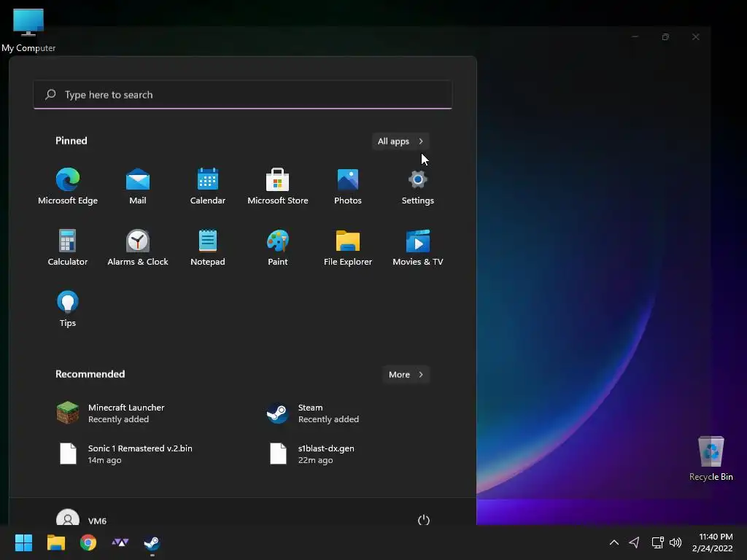Click the 'Recommended' section heading
The width and height of the screenshot is (747, 560).
click(90, 374)
